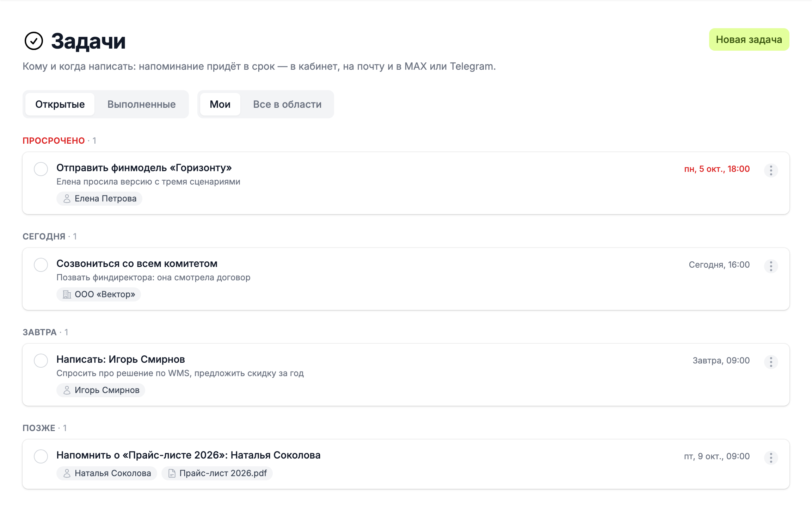
Task: Click the ПРОСРОЧЕНО section header
Action: pyautogui.click(x=54, y=141)
